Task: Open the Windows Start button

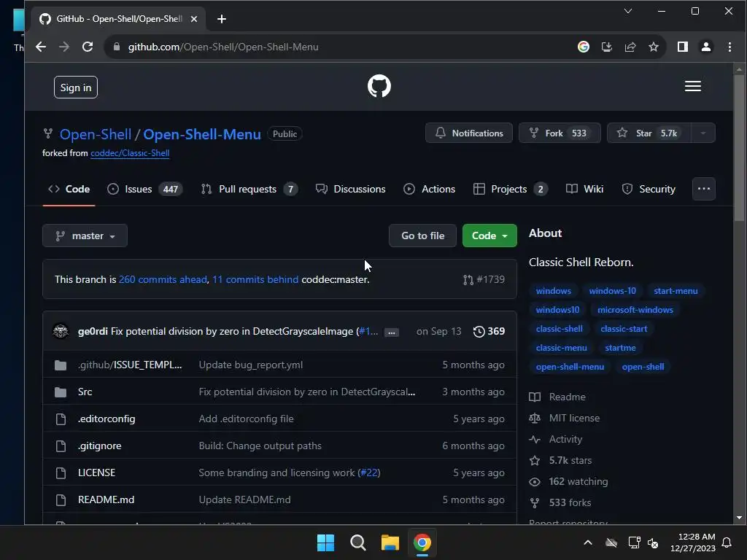Action: point(326,542)
